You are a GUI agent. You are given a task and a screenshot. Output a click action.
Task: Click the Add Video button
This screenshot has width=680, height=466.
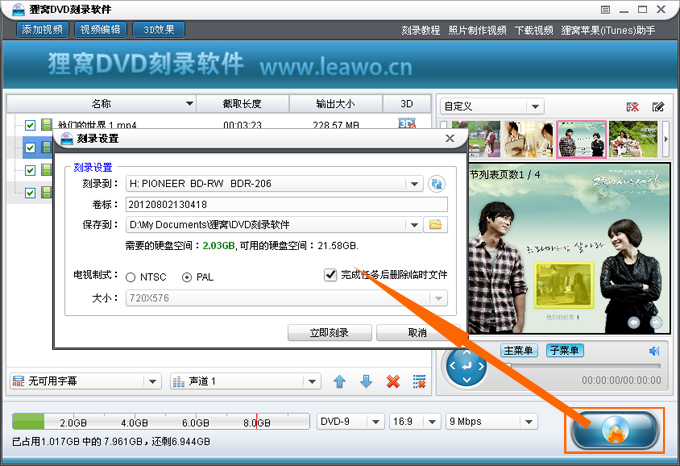pyautogui.click(x=42, y=29)
